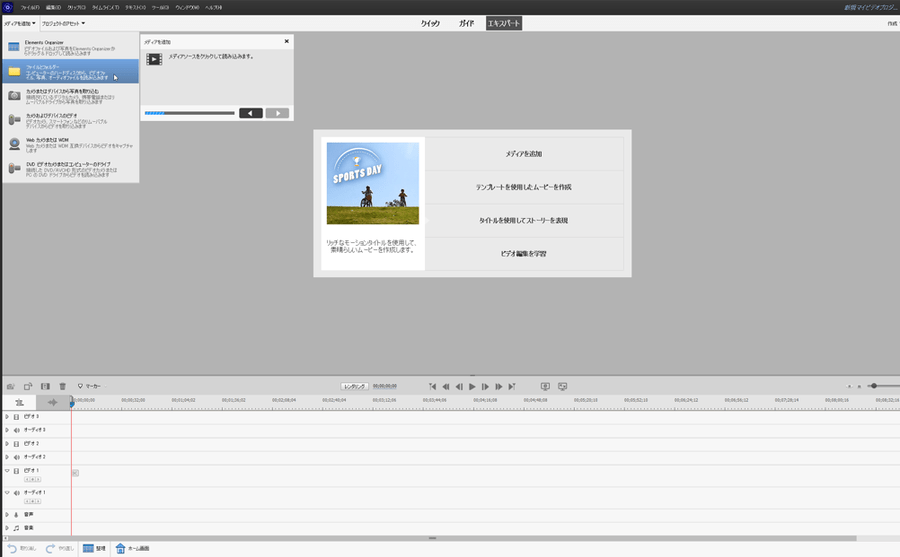Switch to the クイック mode tab
900x557 pixels.
[x=431, y=23]
